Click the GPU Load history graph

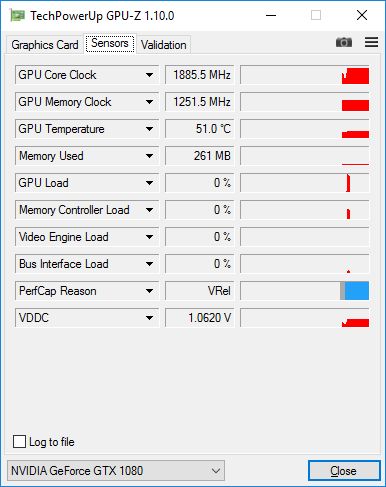pyautogui.click(x=305, y=183)
